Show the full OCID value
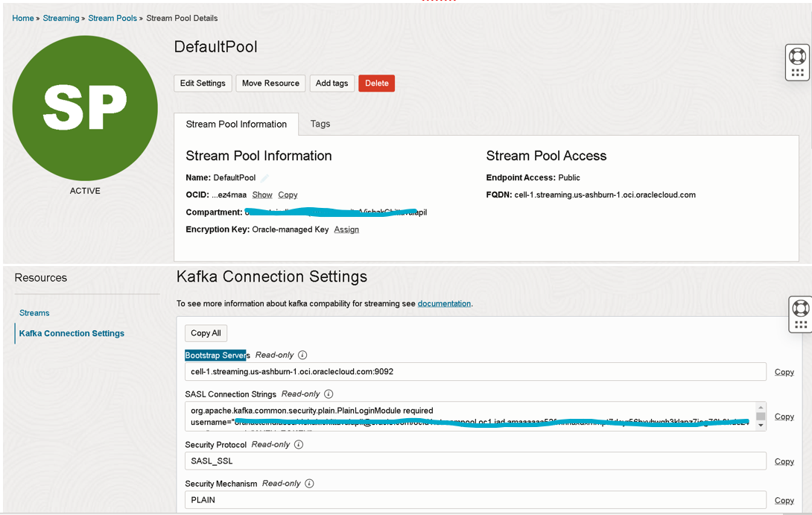The width and height of the screenshot is (812, 515). (x=262, y=195)
